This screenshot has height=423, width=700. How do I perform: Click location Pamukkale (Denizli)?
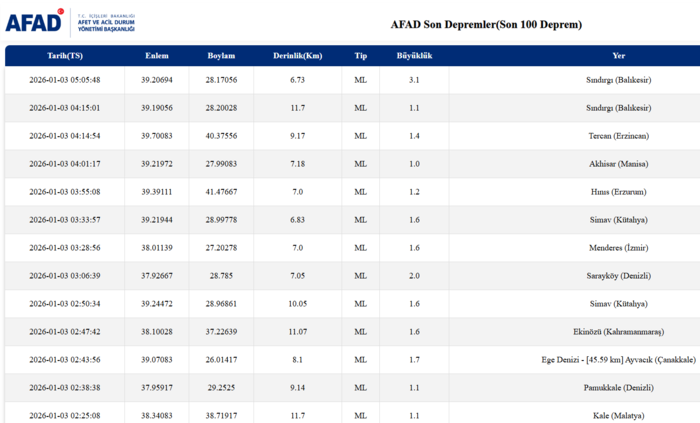(x=618, y=387)
